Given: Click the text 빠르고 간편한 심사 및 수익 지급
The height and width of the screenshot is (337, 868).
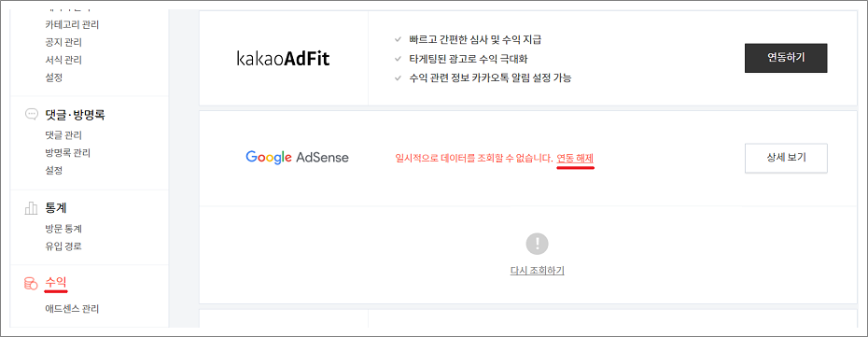Looking at the screenshot, I should click(474, 40).
